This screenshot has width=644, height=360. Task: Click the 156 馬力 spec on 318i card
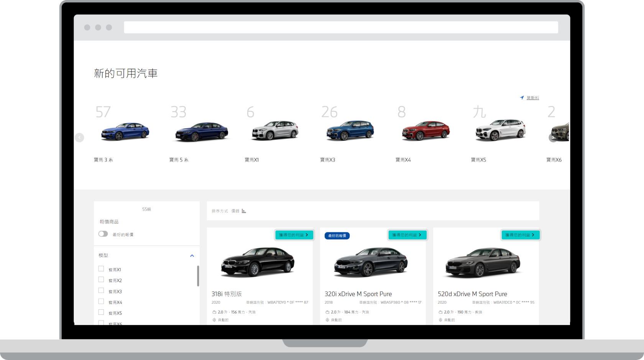[238, 312]
